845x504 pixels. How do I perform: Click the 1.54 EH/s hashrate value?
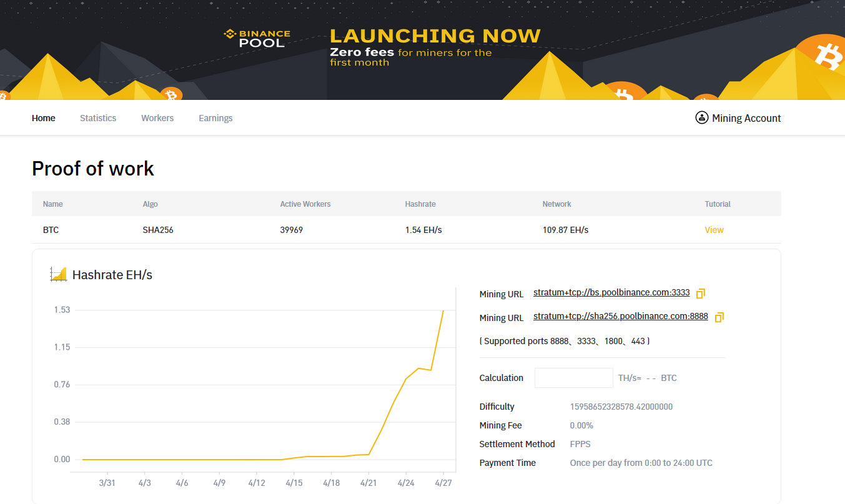pyautogui.click(x=423, y=230)
